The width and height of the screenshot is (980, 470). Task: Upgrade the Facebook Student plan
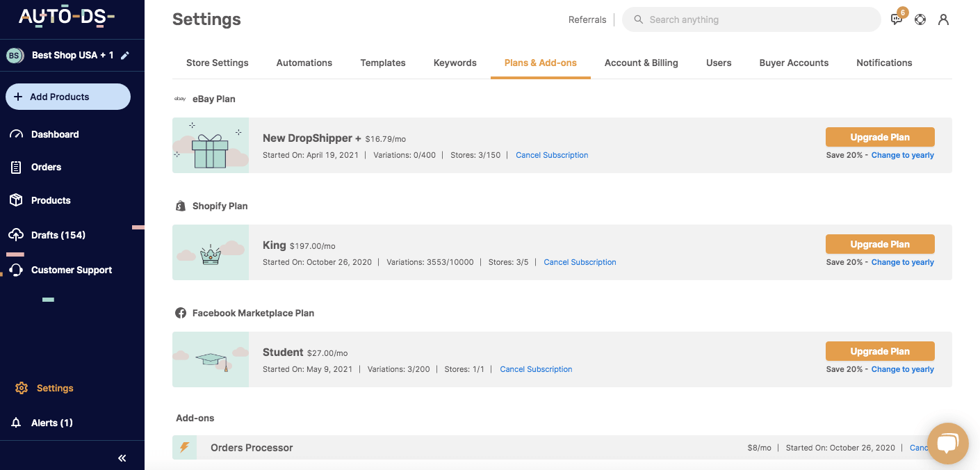880,351
